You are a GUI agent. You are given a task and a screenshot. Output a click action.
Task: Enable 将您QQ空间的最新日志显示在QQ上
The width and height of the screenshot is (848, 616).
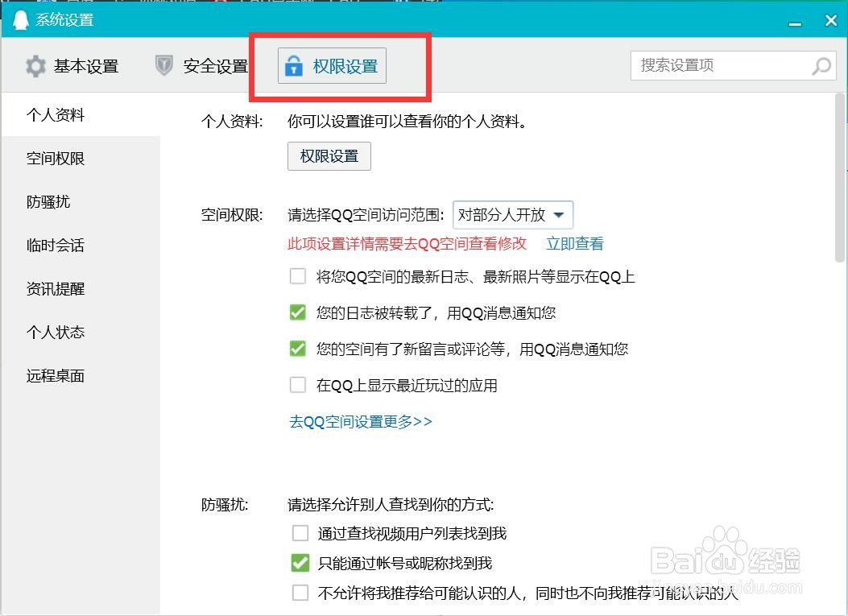coord(298,276)
